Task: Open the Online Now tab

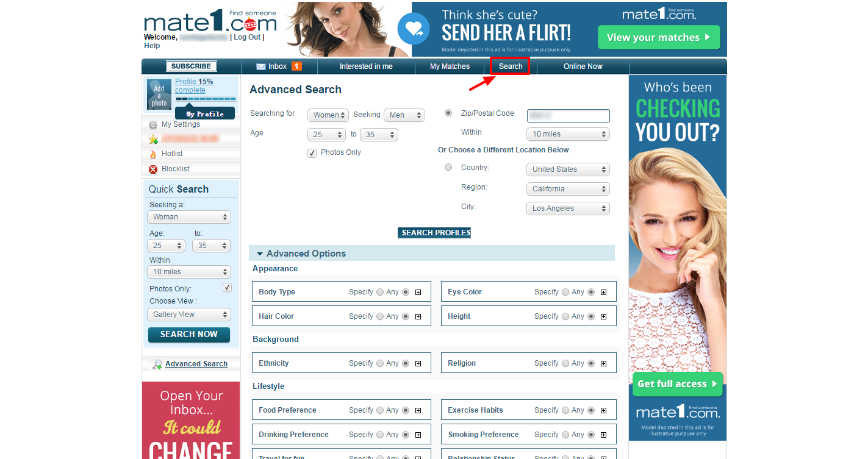Action: click(583, 66)
